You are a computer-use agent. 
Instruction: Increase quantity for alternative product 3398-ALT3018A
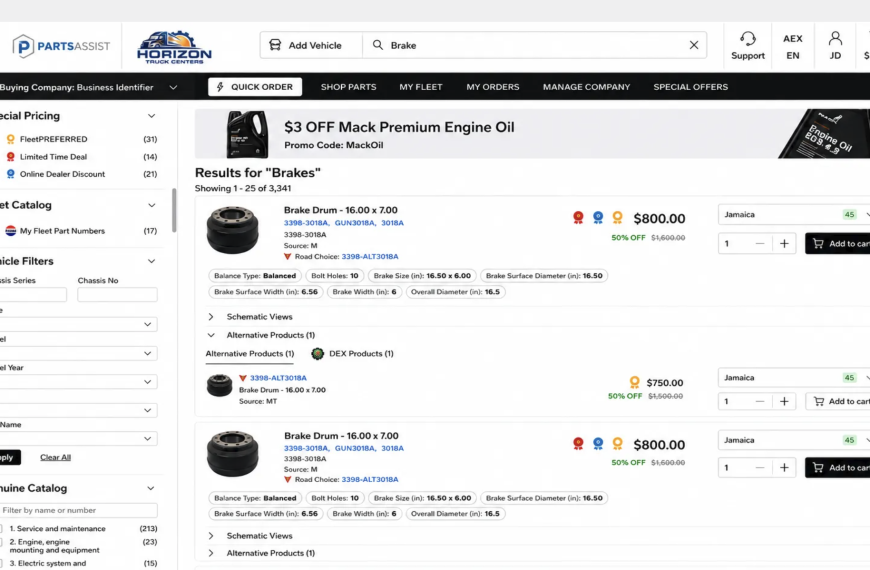pyautogui.click(x=784, y=401)
